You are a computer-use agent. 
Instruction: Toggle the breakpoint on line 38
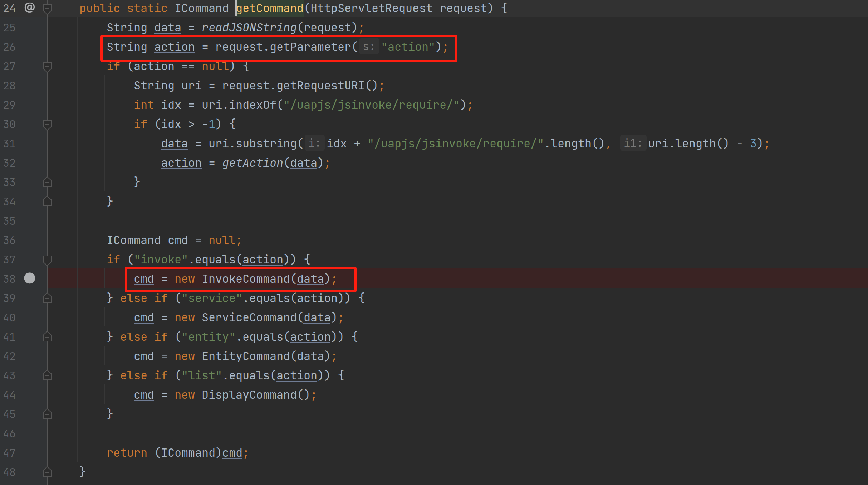coord(30,278)
